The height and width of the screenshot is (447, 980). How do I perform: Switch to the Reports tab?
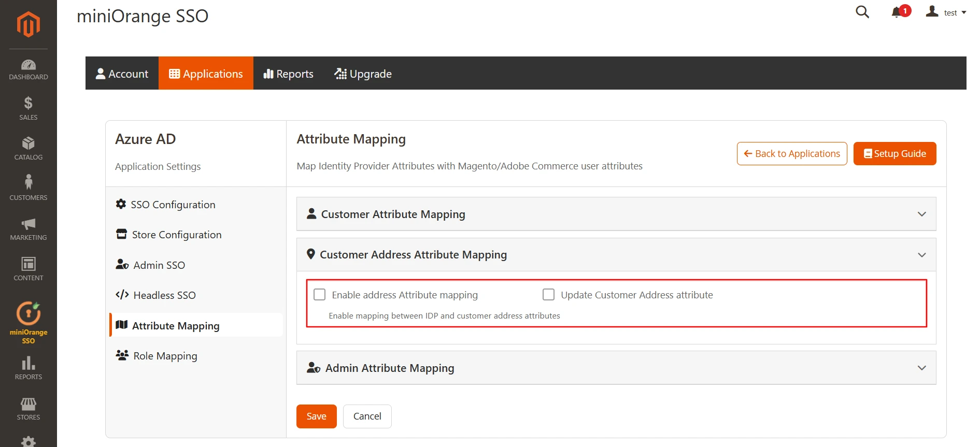point(288,74)
